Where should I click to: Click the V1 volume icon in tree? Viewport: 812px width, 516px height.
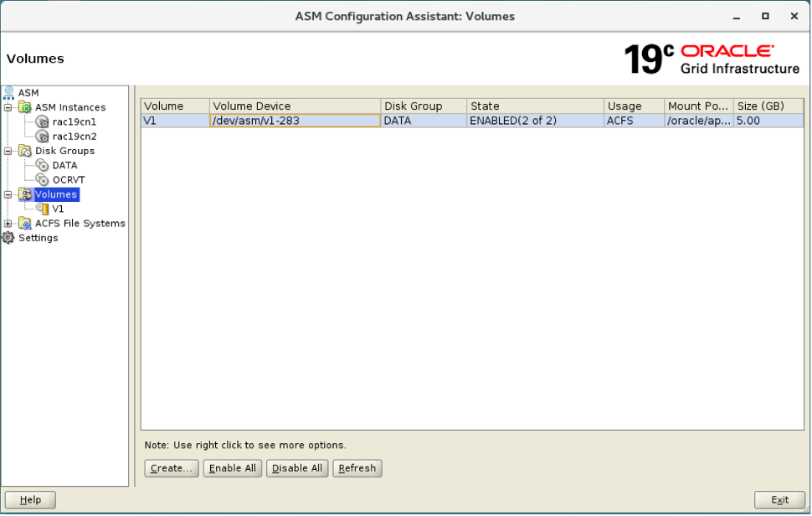coord(43,209)
